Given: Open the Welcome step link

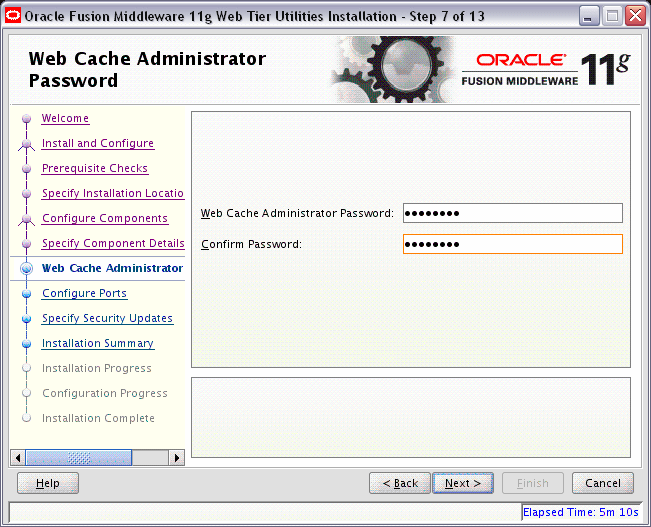Looking at the screenshot, I should click(65, 118).
